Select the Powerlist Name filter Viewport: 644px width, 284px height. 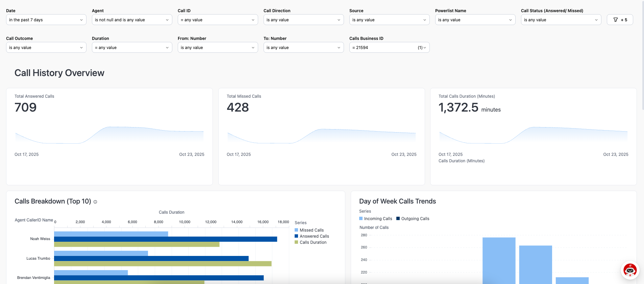coord(475,20)
